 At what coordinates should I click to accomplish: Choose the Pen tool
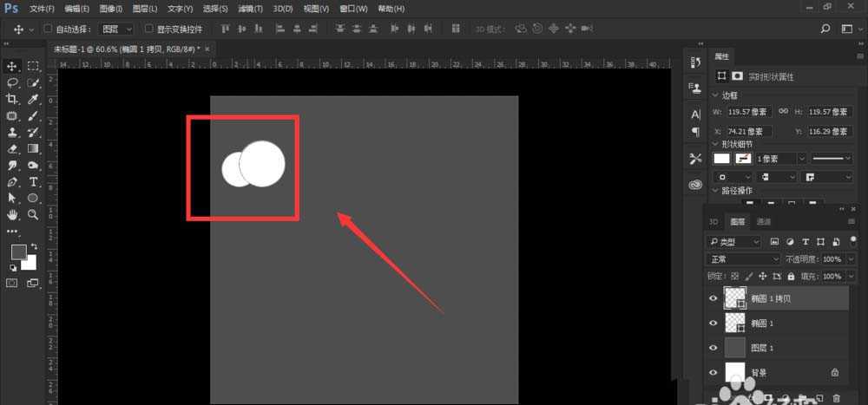pos(13,181)
